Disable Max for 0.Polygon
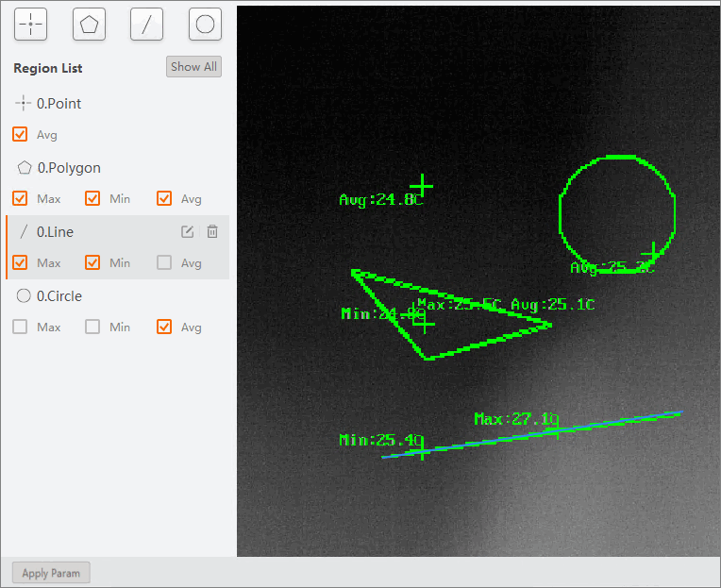Screen dimensions: 721x588 click(x=20, y=199)
